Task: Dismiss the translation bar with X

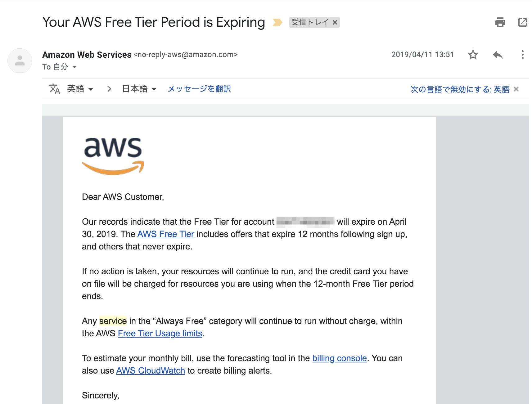Action: [516, 89]
